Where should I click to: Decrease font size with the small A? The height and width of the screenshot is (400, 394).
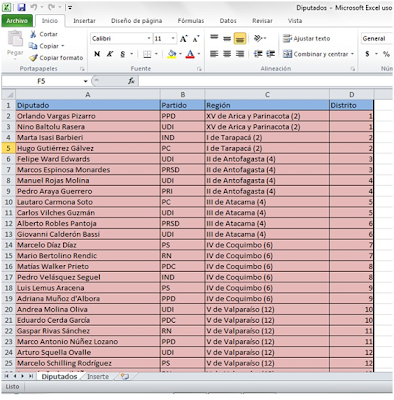click(x=196, y=39)
